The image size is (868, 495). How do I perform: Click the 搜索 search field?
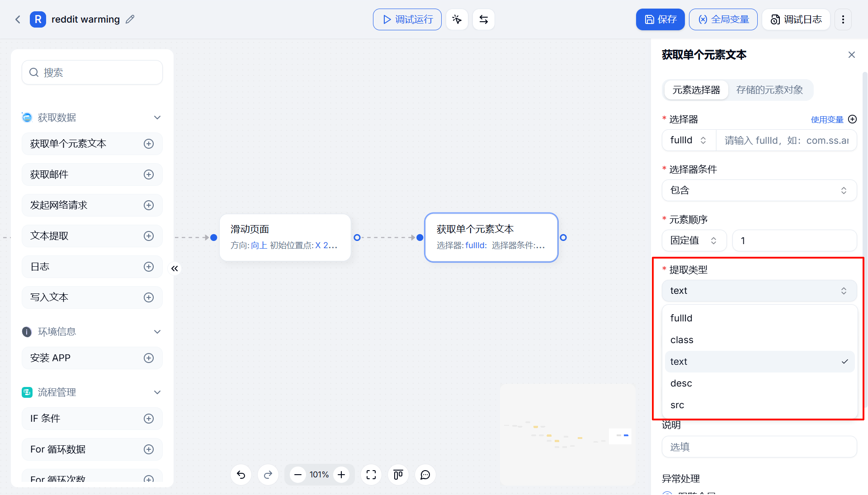pyautogui.click(x=92, y=72)
